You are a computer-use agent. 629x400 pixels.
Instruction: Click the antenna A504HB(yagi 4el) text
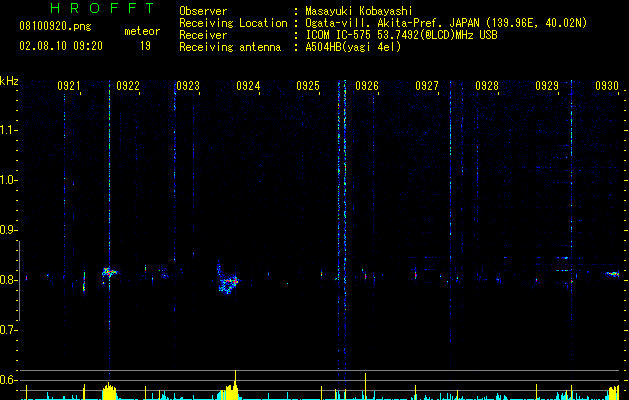point(353,47)
